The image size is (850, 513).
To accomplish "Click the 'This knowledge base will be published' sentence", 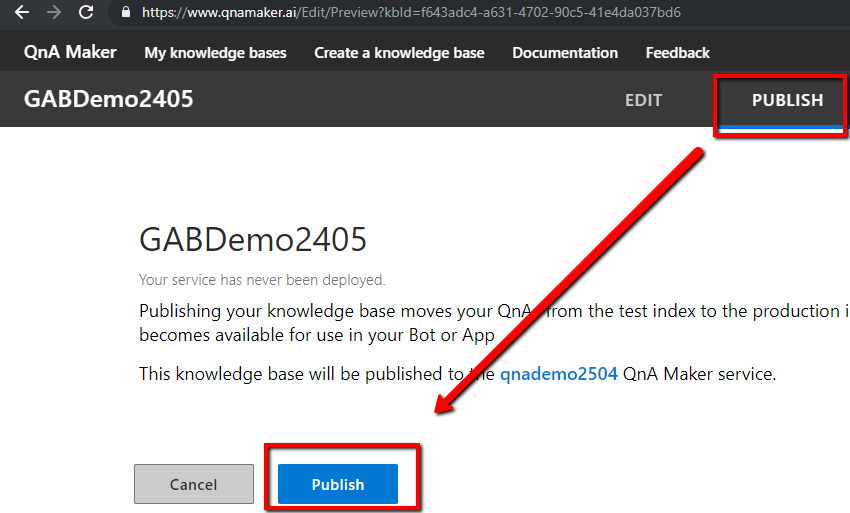I will 458,374.
